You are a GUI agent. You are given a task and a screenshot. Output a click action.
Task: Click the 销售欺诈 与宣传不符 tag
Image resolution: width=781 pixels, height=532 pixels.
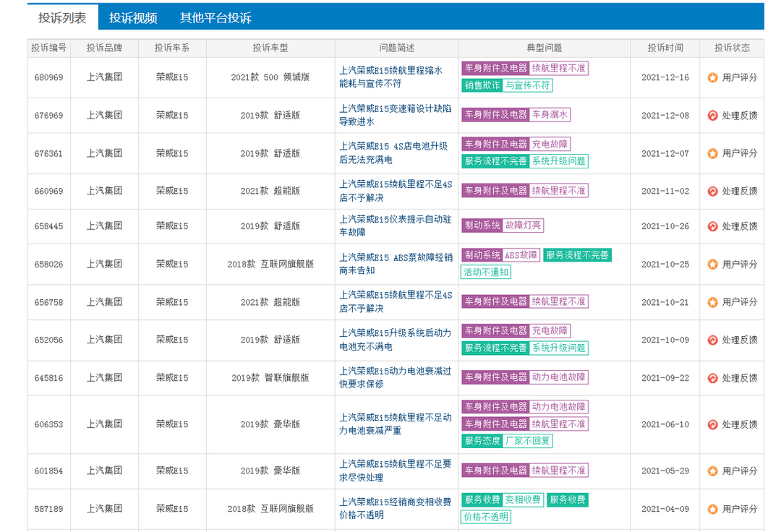[507, 85]
